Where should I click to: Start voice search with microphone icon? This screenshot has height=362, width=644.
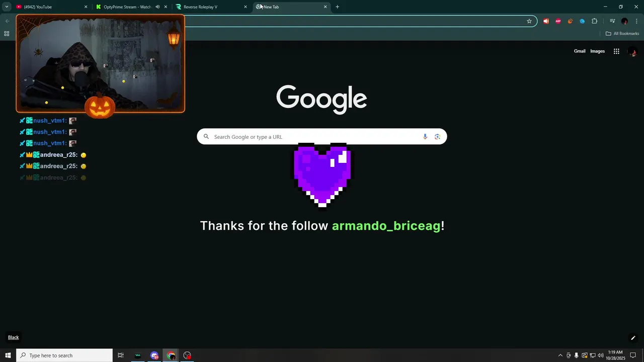(425, 137)
